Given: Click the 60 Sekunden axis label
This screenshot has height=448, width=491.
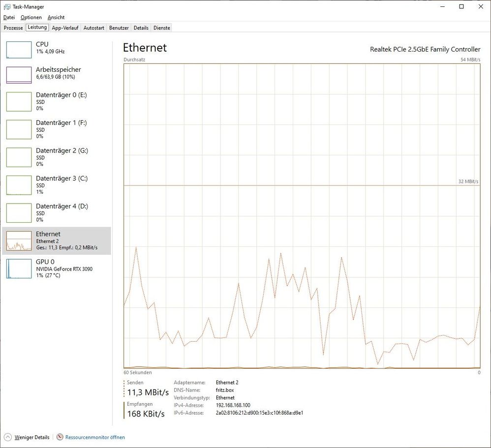Looking at the screenshot, I should pyautogui.click(x=137, y=373).
